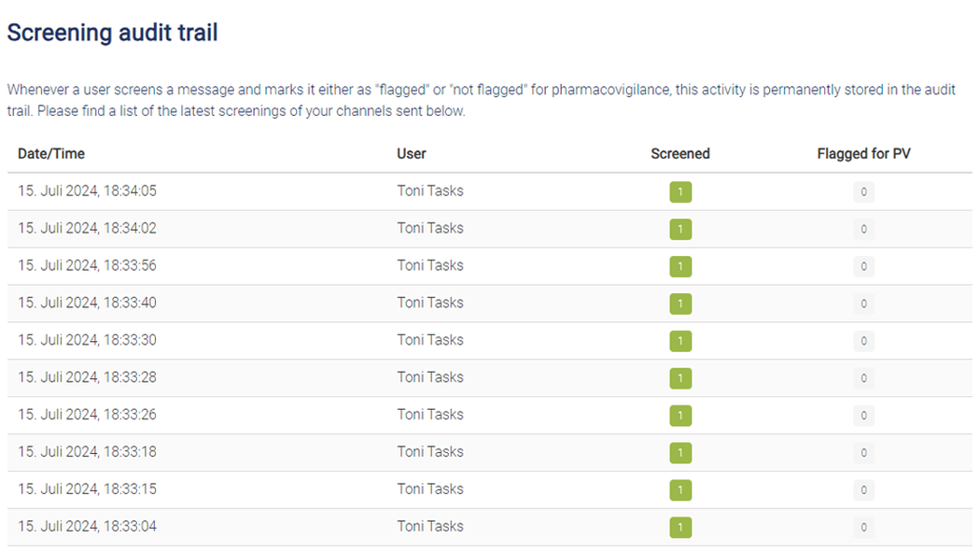Viewport: 980px width, 552px height.
Task: Click the Screened badge in the 18:33:26 row
Action: [680, 416]
